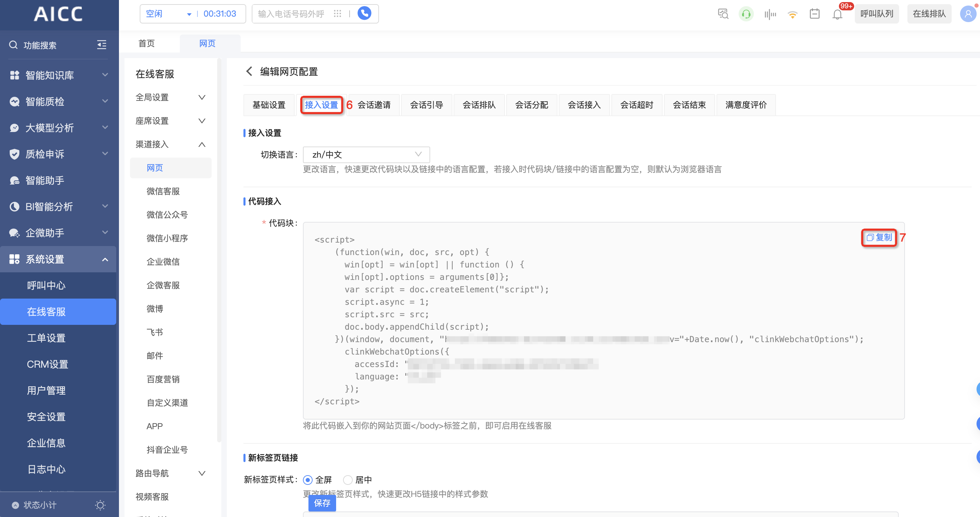980x517 pixels.
Task: Click the message search icon in header
Action: click(723, 14)
